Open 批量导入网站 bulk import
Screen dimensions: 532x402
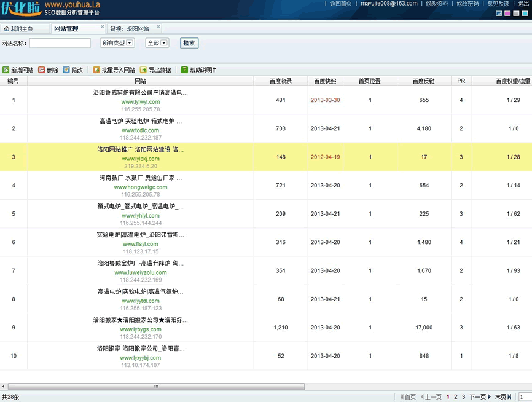point(114,70)
